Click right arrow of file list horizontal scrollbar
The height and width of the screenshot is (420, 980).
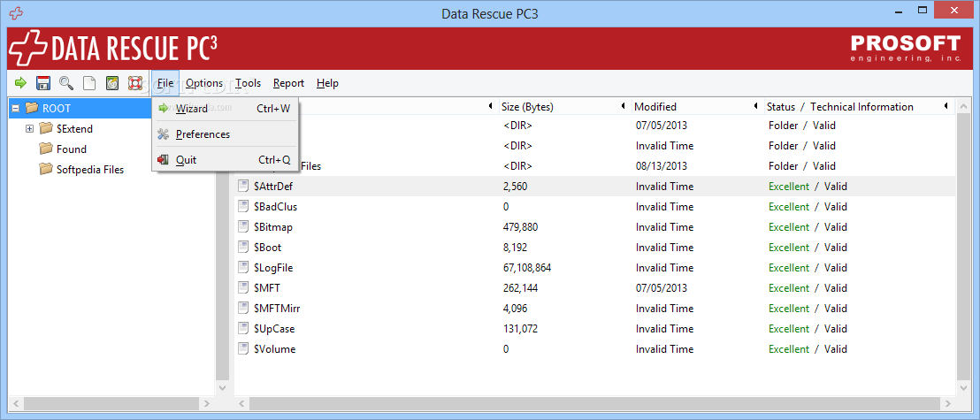[x=950, y=404]
